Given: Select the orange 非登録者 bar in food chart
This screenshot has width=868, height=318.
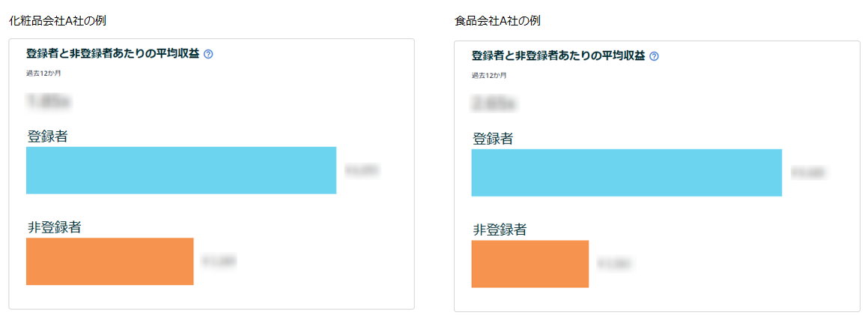Looking at the screenshot, I should pyautogui.click(x=529, y=264).
